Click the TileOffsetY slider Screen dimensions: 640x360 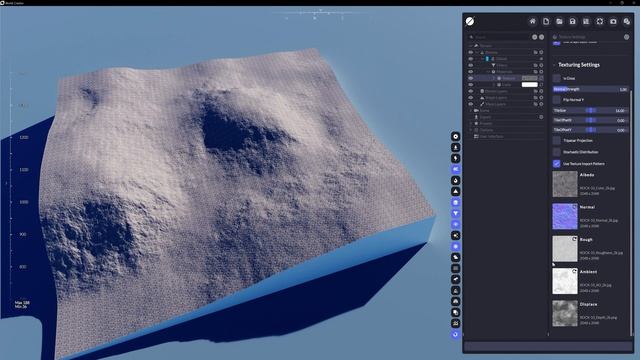point(590,130)
